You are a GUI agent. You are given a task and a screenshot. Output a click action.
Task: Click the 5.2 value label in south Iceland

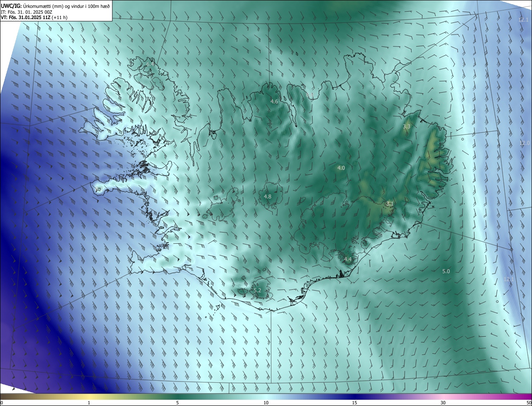[257, 290]
